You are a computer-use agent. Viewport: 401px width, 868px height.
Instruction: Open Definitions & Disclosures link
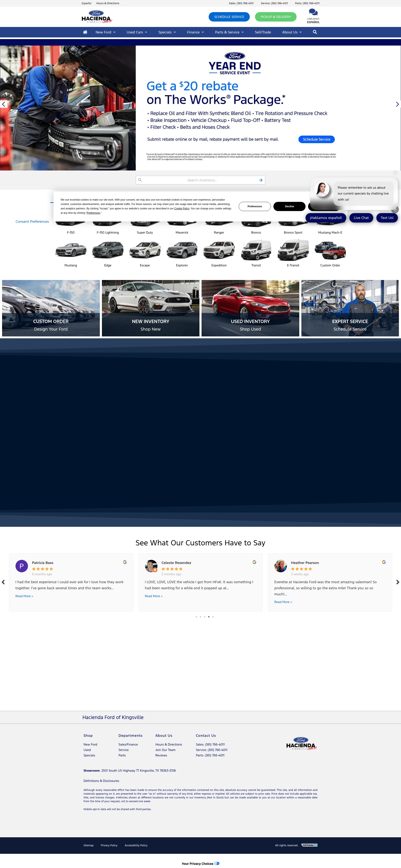click(101, 781)
